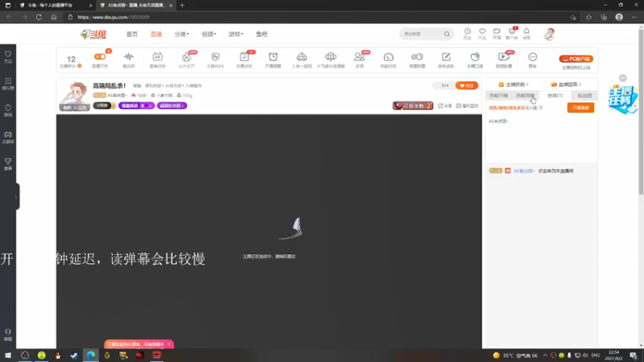Click the Edge browser taskbar icon

tap(91, 356)
